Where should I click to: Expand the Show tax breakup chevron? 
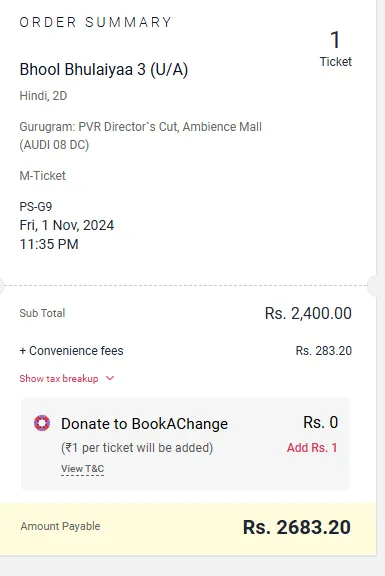(x=110, y=378)
